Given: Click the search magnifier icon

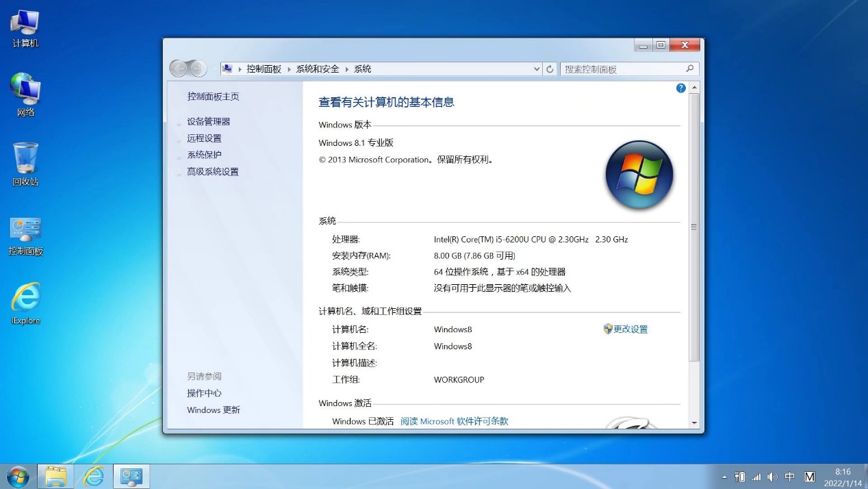Looking at the screenshot, I should point(689,68).
